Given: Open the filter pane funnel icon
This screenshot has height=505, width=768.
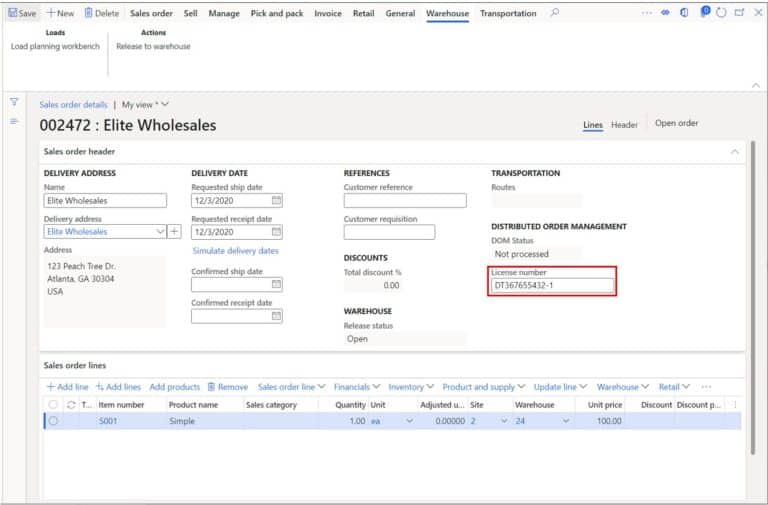Looking at the screenshot, I should point(14,102).
